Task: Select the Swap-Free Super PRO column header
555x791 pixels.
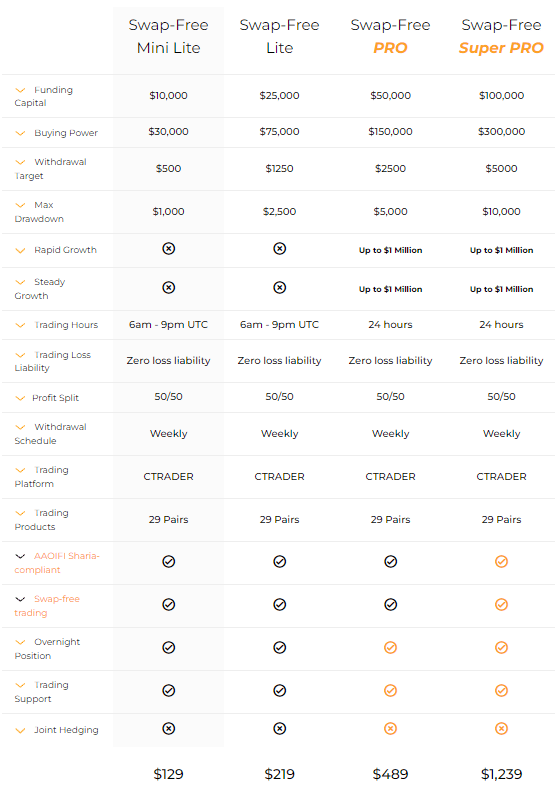Action: click(502, 36)
